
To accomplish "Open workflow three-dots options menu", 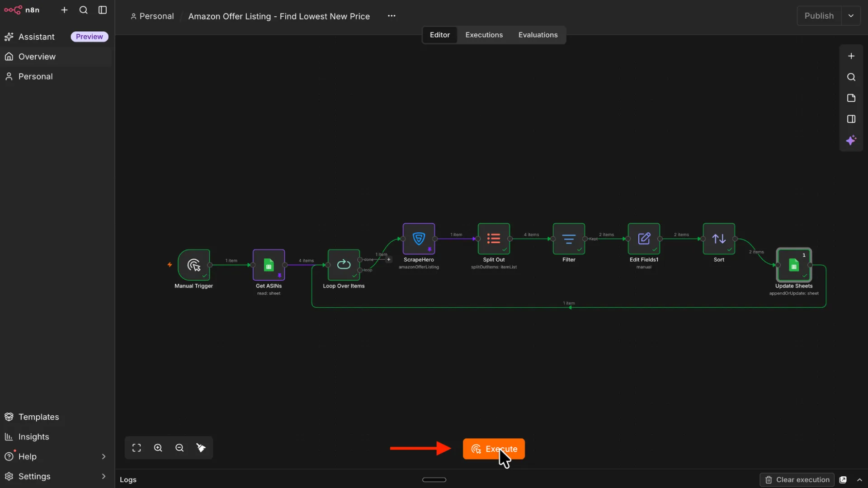I will (392, 16).
